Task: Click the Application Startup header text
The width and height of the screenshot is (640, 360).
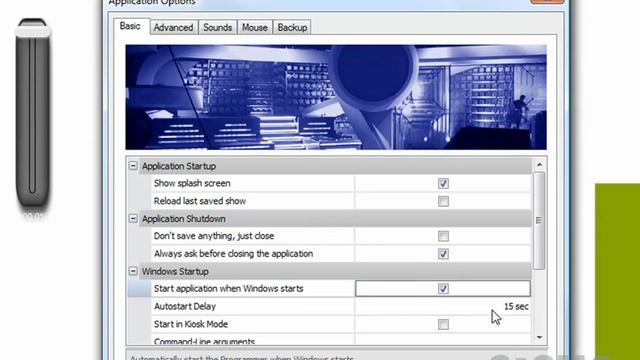Action: pos(179,166)
